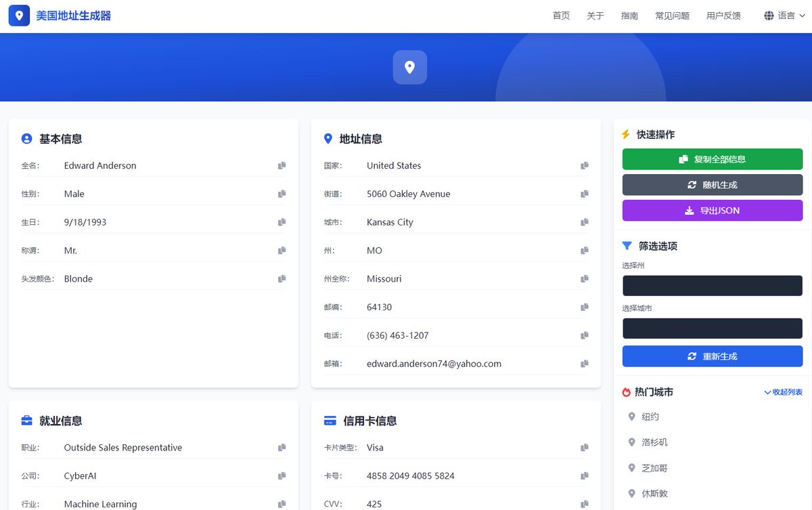This screenshot has width=812, height=510.
Task: Click the 重新生成 button
Action: point(713,356)
